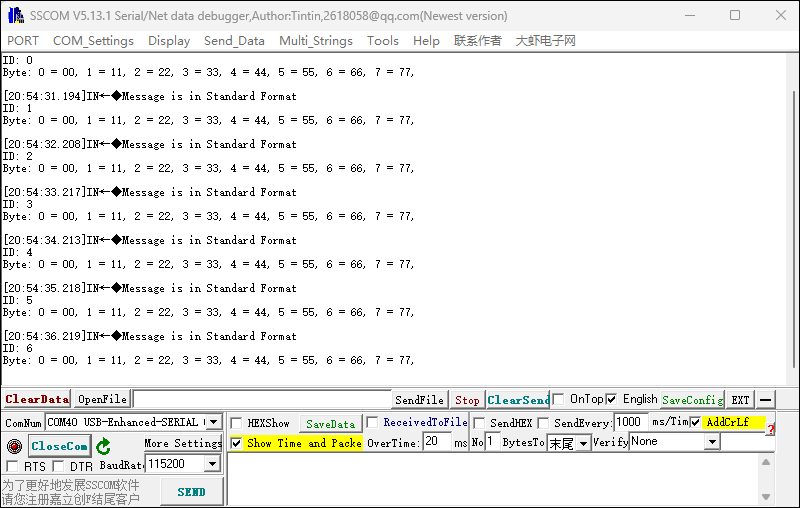Image resolution: width=800 pixels, height=508 pixels.
Task: Collapse panel with the dash button
Action: pos(765,400)
